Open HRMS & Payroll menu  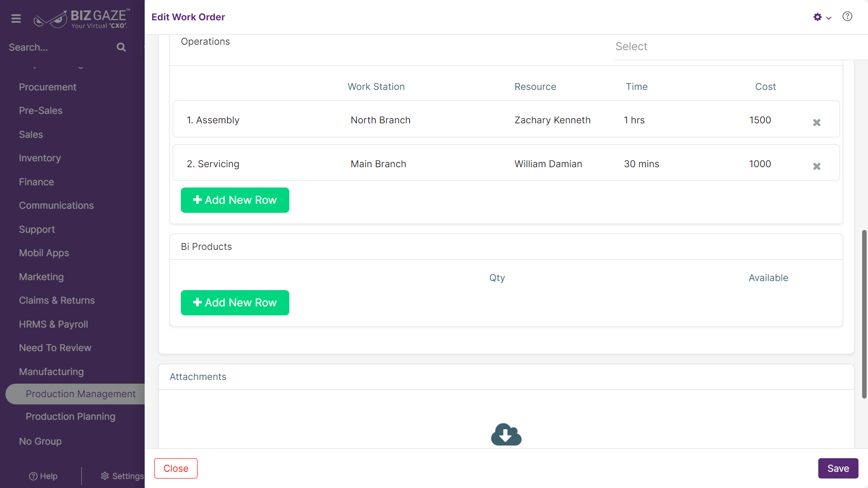[53, 324]
